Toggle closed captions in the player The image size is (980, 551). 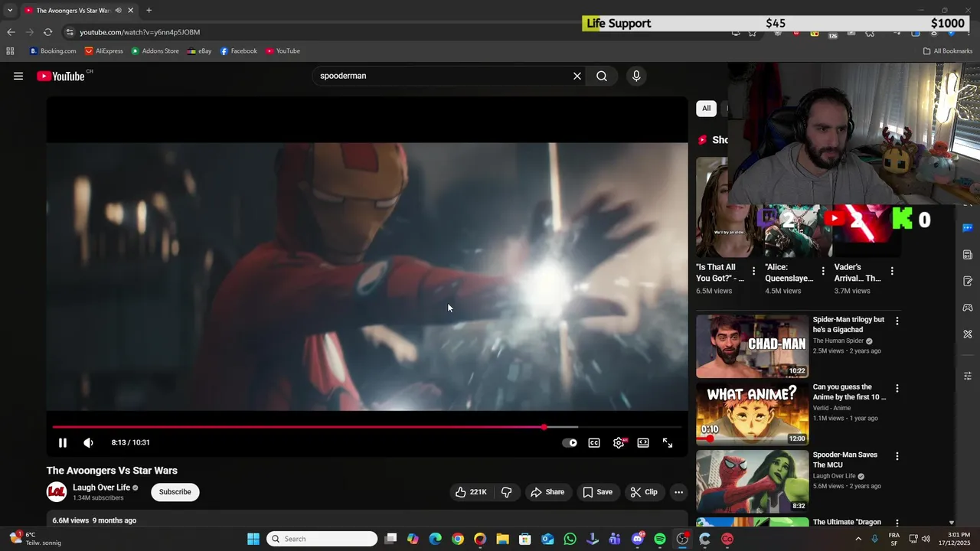594,442
